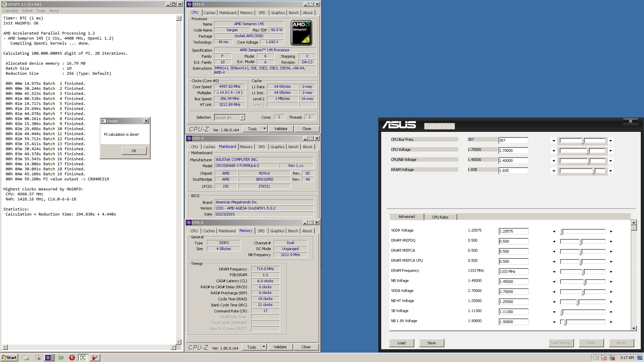
Task: Click Validate in the bottom CPU-Z window
Action: [280, 347]
